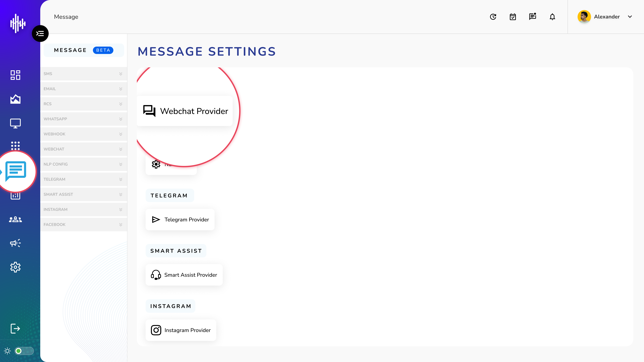
Task: Click the Instagram camera icon
Action: click(x=156, y=330)
